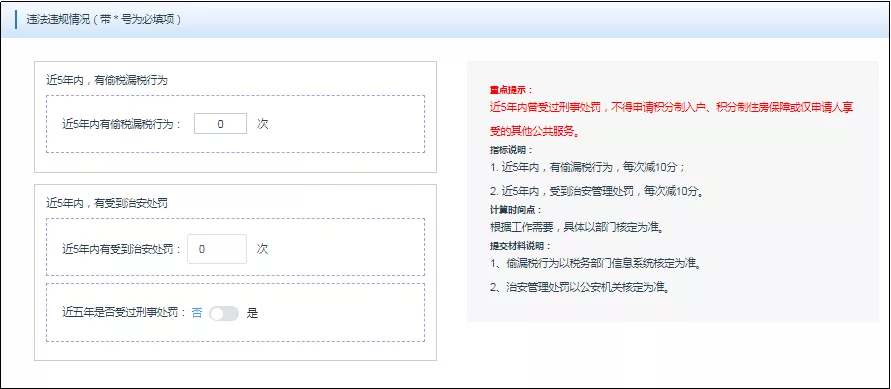This screenshot has width=891, height=389.
Task: Click the 近五年是否受过刑事处罚： label
Action: 124,313
